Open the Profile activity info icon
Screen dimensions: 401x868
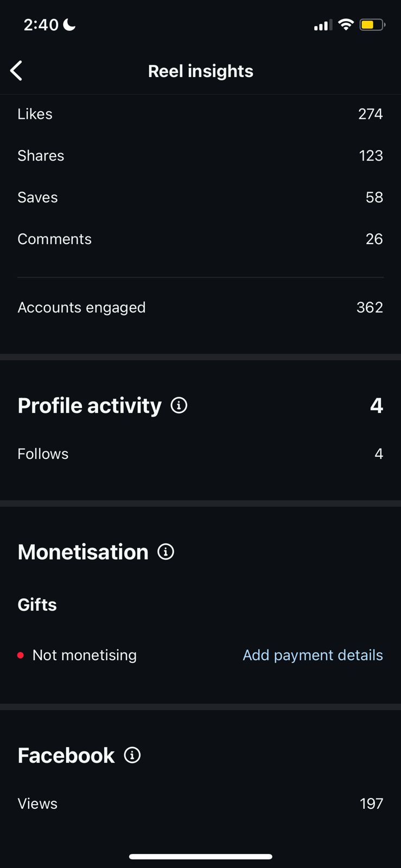[179, 405]
